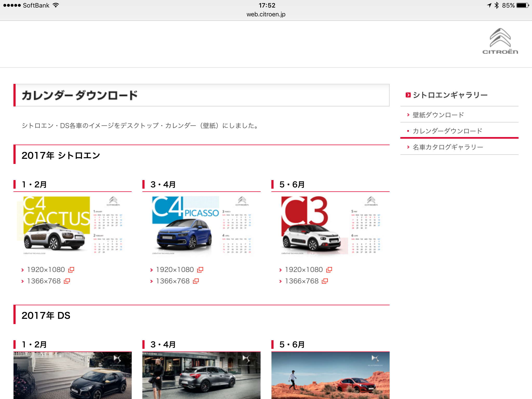Screen dimensions: 532x399
Task: Tap the web.citroen.jp address bar
Action: pyautogui.click(x=266, y=14)
